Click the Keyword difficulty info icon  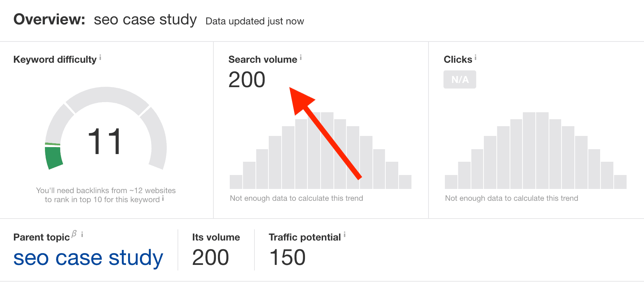point(101,57)
